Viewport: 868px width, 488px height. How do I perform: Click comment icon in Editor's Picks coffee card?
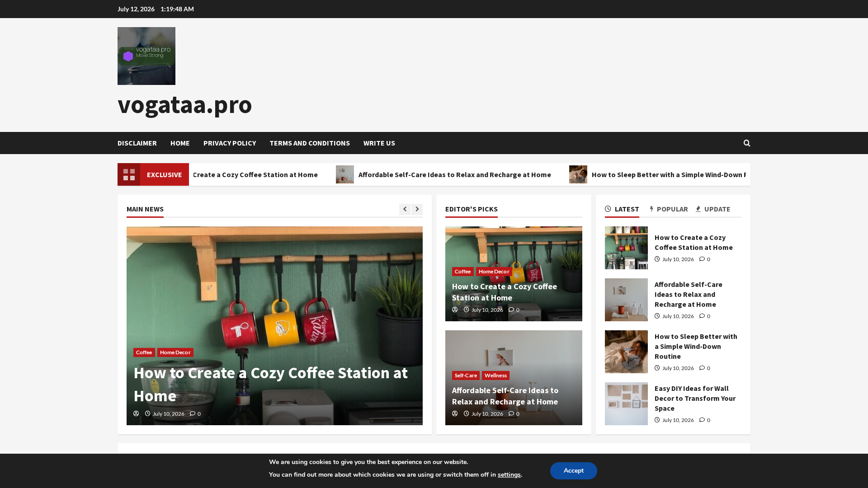pos(511,310)
